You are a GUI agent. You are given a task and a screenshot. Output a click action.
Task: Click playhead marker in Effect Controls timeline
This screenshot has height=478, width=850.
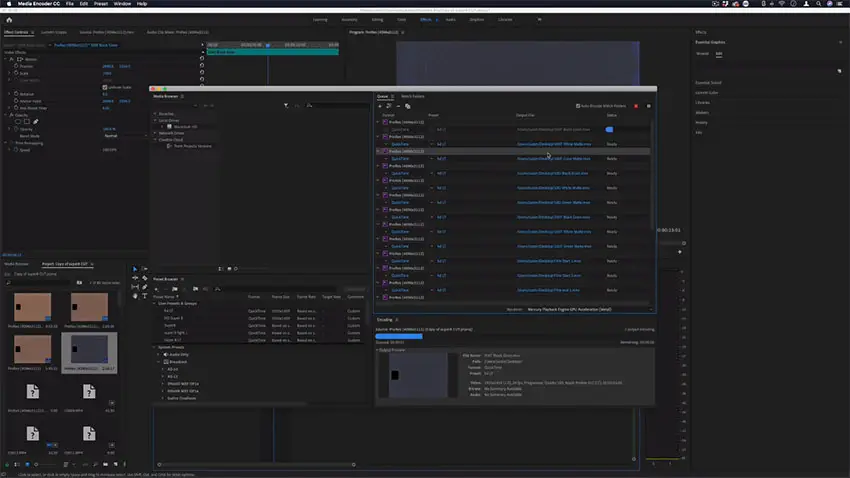click(268, 46)
